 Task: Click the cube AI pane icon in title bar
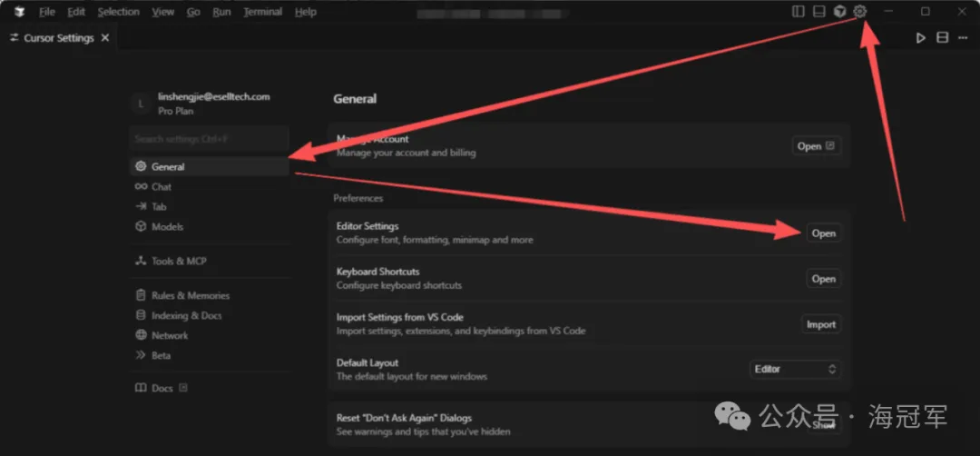(x=840, y=11)
